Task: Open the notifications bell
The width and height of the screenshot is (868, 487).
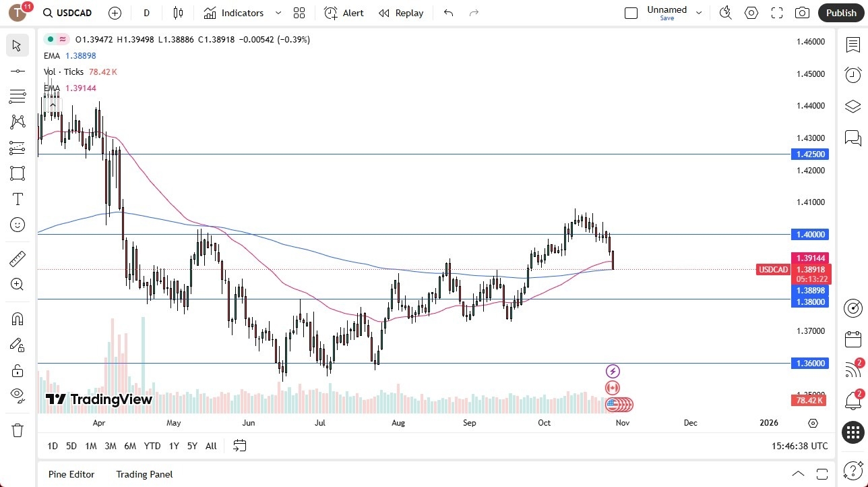Action: pos(852,401)
